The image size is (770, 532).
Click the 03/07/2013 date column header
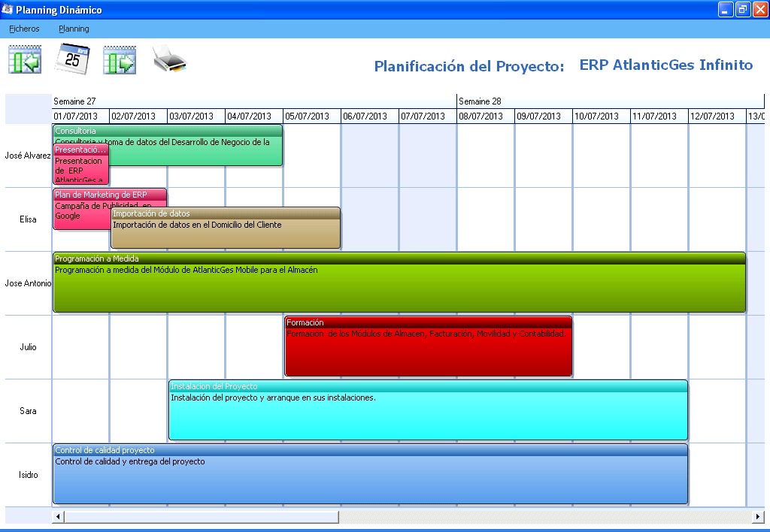click(x=196, y=116)
